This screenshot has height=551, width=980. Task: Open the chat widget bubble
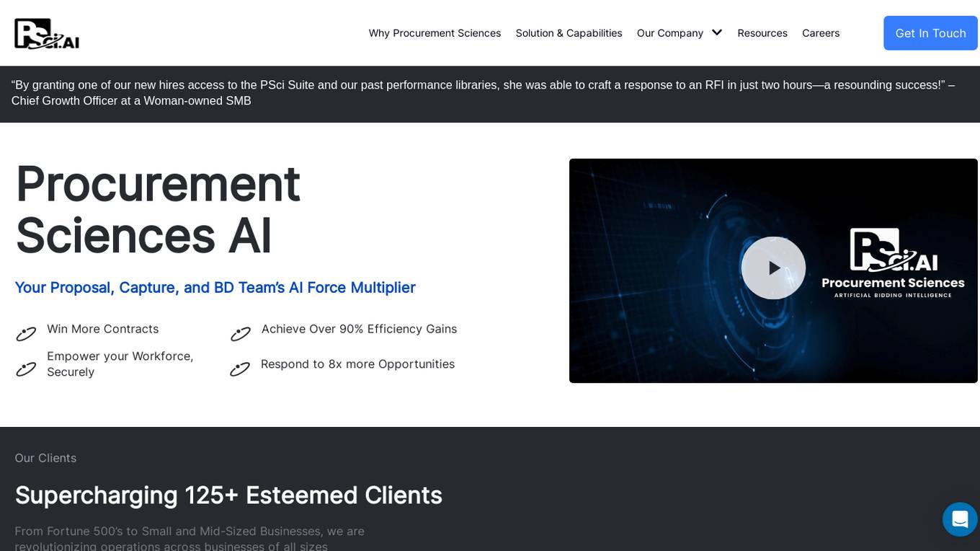pyautogui.click(x=960, y=519)
